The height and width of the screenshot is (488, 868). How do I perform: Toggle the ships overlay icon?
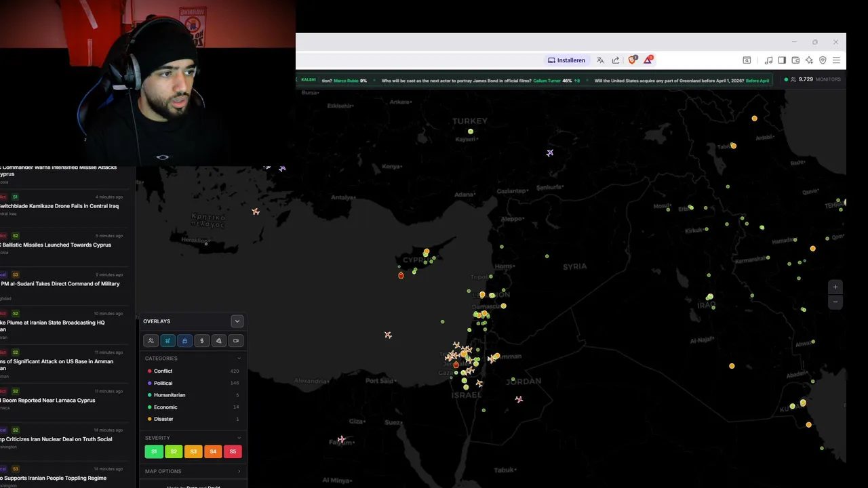tap(184, 341)
